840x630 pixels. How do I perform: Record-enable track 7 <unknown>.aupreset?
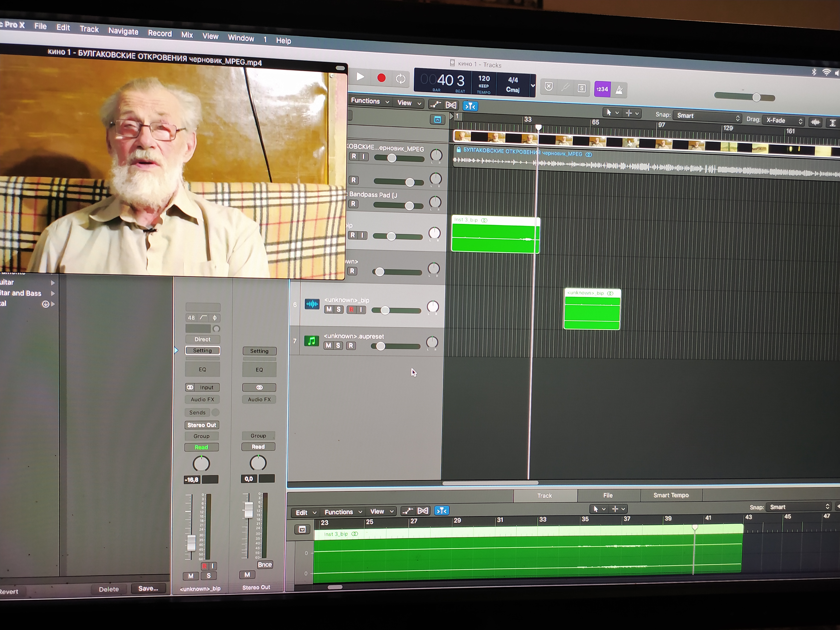(x=351, y=346)
